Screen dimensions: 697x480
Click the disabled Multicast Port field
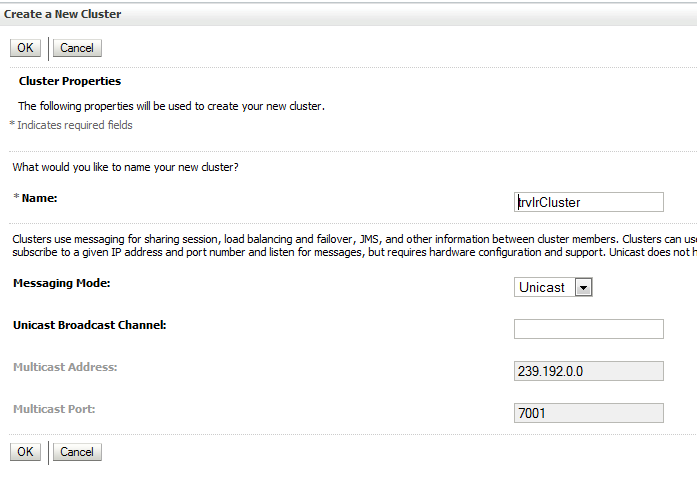[589, 413]
